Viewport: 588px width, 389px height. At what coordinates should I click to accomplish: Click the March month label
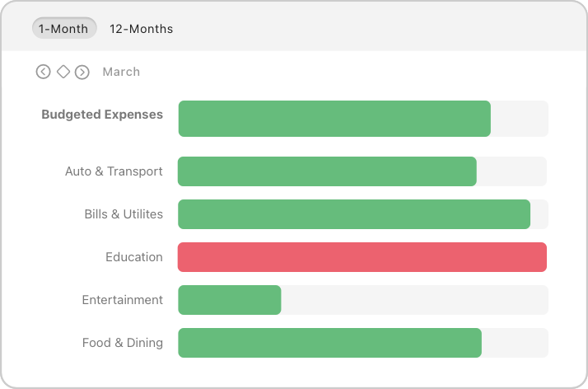tap(121, 73)
